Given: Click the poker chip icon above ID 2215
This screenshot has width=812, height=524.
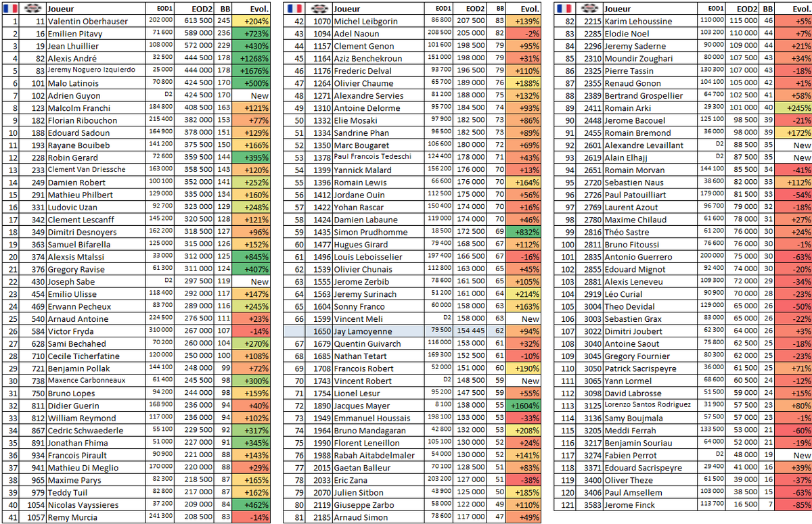Looking at the screenshot, I should (589, 9).
